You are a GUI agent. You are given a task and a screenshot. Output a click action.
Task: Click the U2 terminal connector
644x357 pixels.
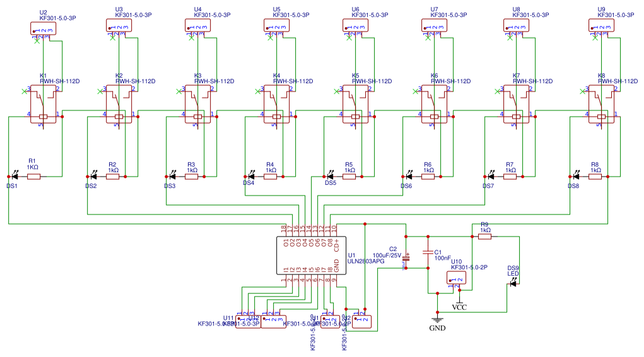pyautogui.click(x=43, y=29)
